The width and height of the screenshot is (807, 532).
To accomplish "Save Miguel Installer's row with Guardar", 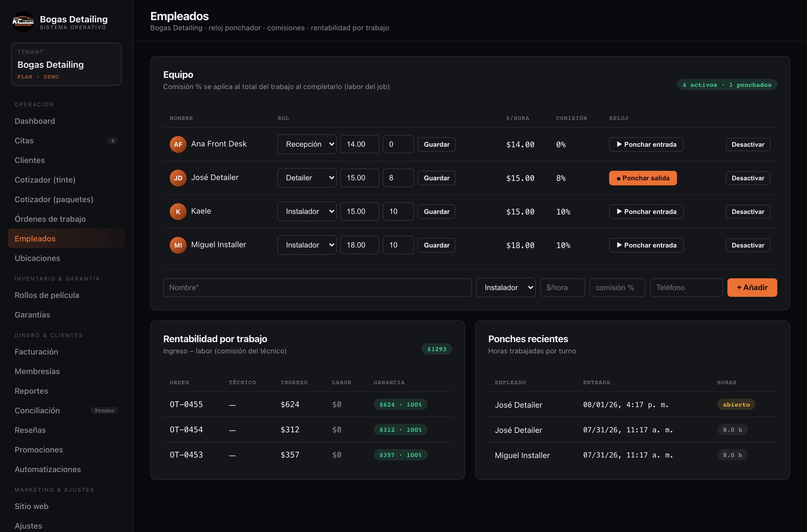I will (436, 245).
